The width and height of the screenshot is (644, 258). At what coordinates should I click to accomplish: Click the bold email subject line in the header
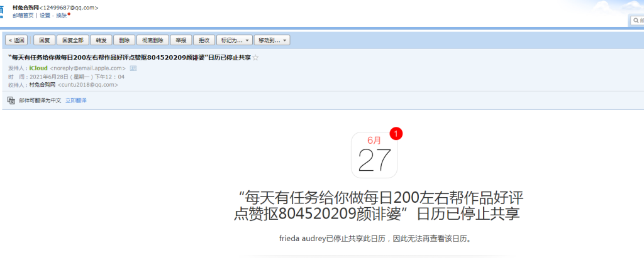pyautogui.click(x=130, y=58)
